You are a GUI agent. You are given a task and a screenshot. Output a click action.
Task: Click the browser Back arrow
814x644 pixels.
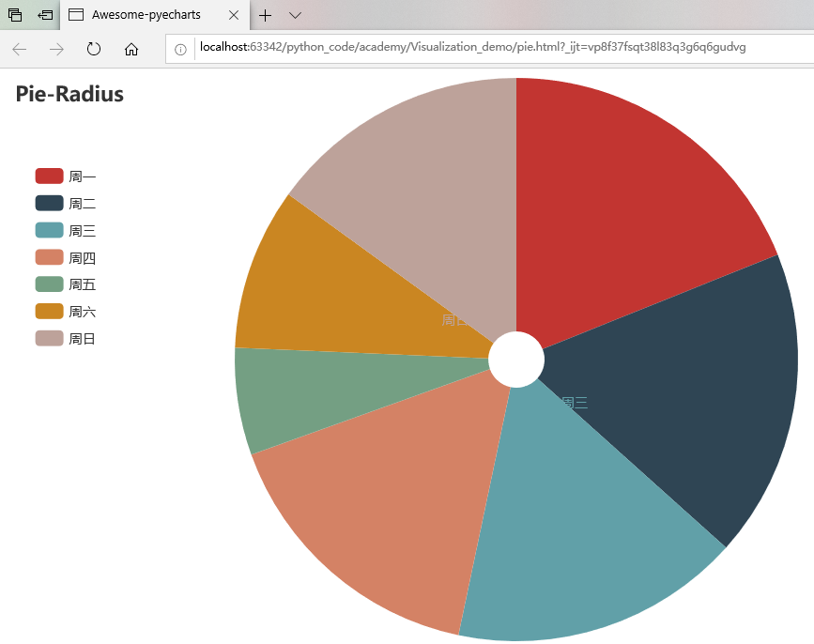point(19,50)
